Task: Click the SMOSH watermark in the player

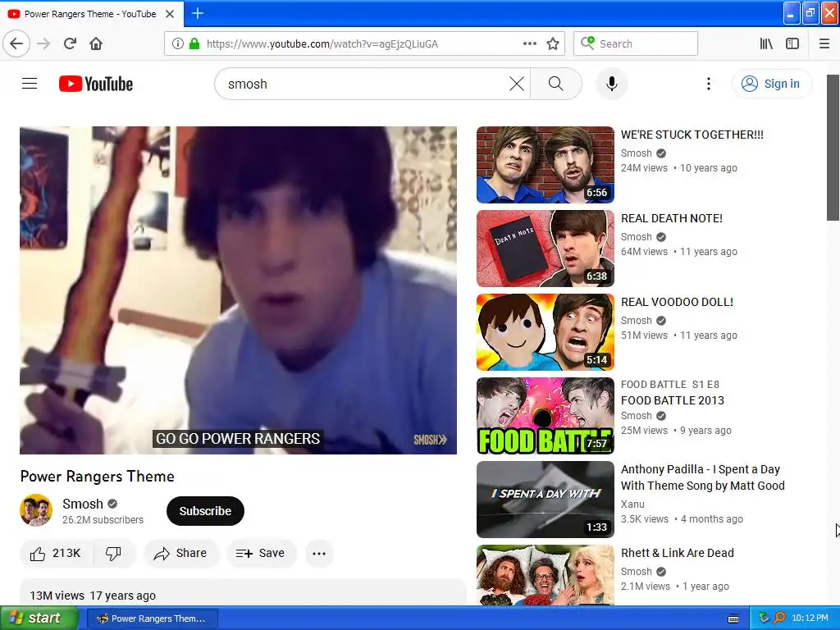Action: pos(430,440)
